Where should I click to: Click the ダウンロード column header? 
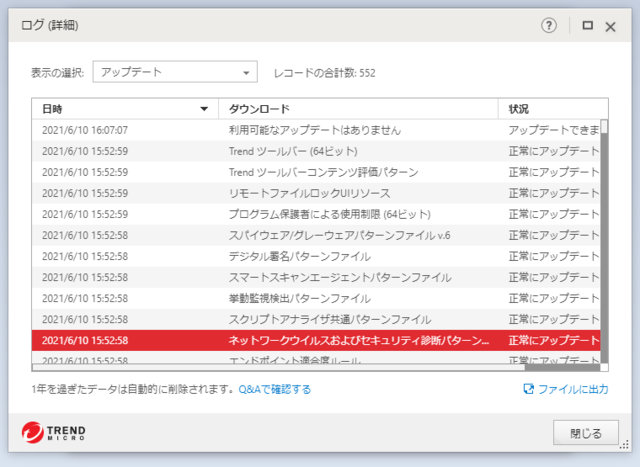(358, 109)
